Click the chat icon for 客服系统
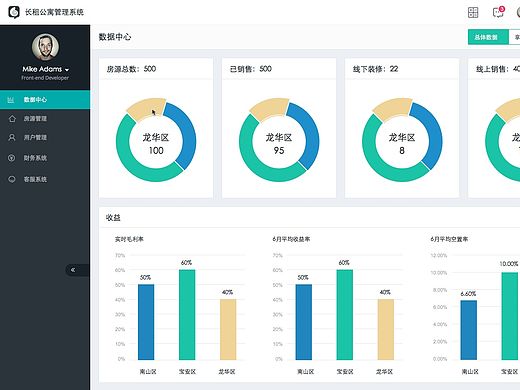This screenshot has width=520, height=390. pos(12,179)
